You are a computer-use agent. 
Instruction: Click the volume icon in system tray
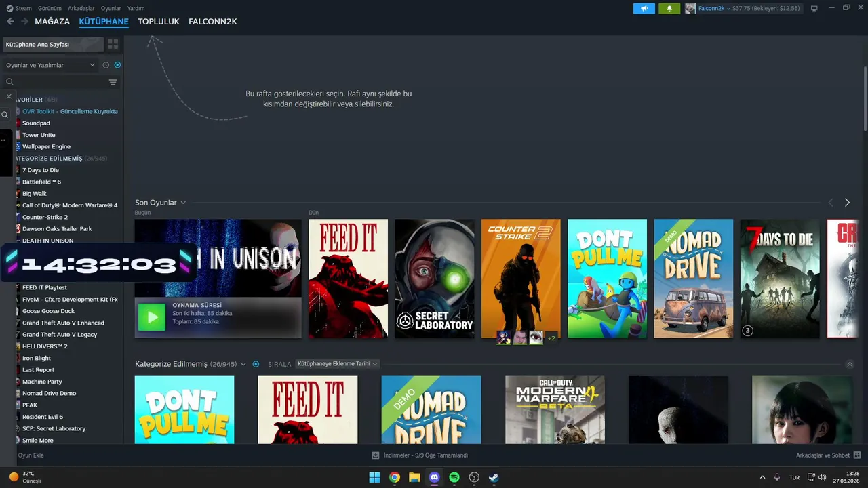pyautogui.click(x=822, y=477)
